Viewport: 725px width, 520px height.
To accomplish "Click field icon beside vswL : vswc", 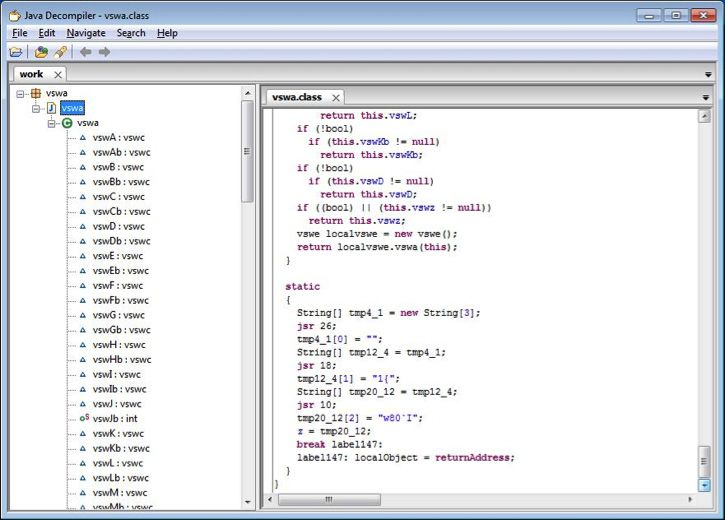I will pos(83,463).
